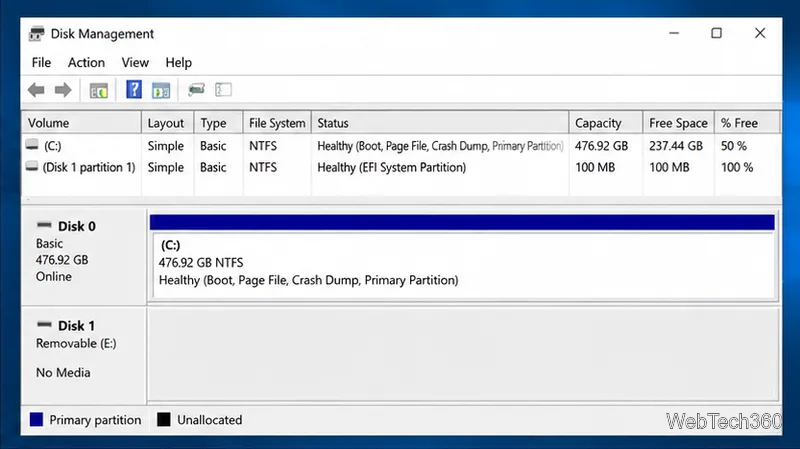Select the (C:) partition block in Disk 0
The width and height of the screenshot is (800, 449).
[463, 265]
